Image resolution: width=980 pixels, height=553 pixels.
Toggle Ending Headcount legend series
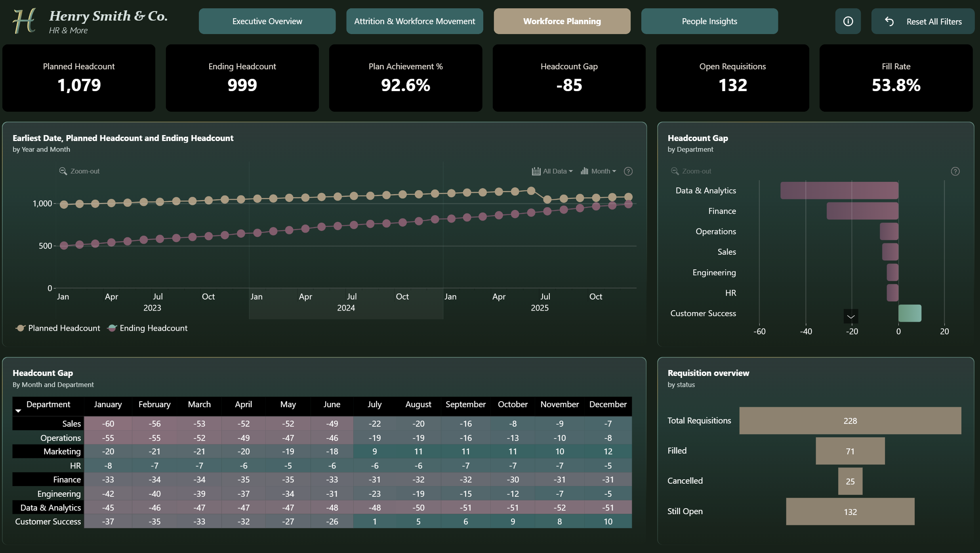pyautogui.click(x=147, y=328)
